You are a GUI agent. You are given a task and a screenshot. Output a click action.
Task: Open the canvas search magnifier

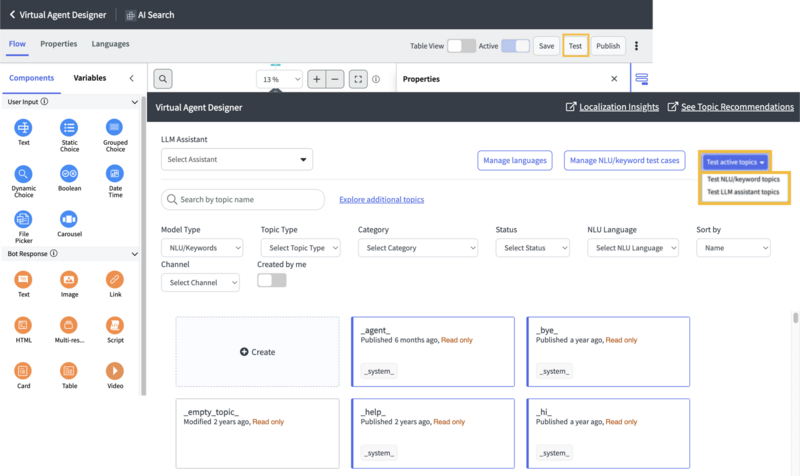click(x=163, y=79)
